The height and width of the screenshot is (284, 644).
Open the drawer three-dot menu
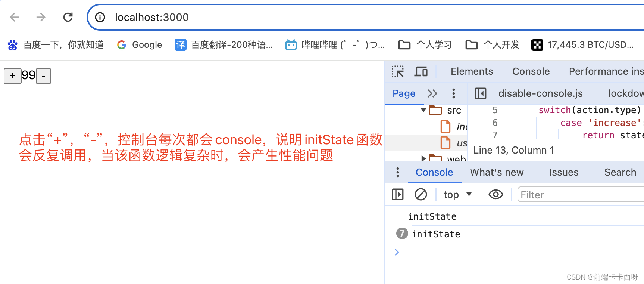tap(398, 172)
